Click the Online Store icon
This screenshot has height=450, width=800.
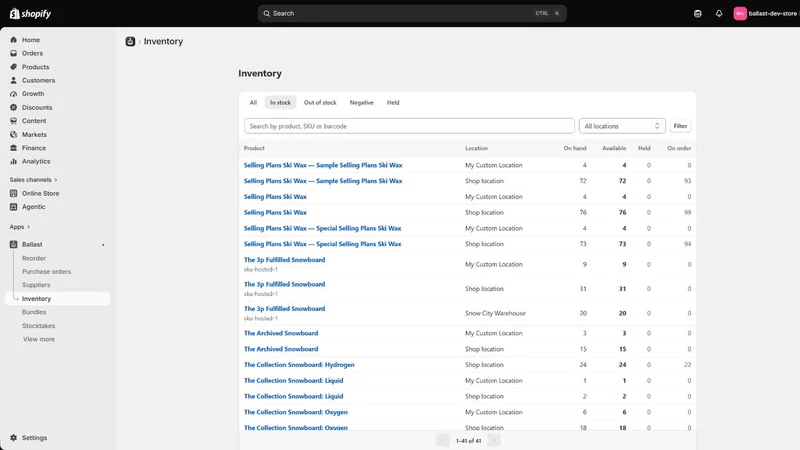tap(14, 193)
